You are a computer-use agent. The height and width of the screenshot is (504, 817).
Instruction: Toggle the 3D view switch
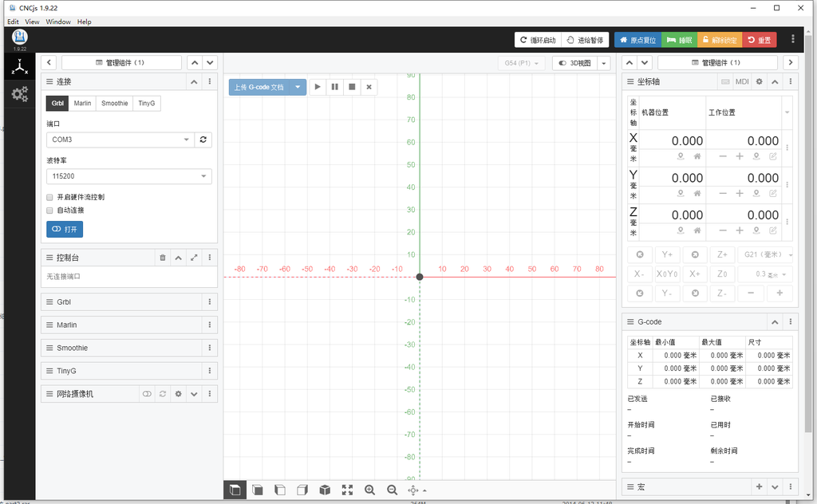575,63
